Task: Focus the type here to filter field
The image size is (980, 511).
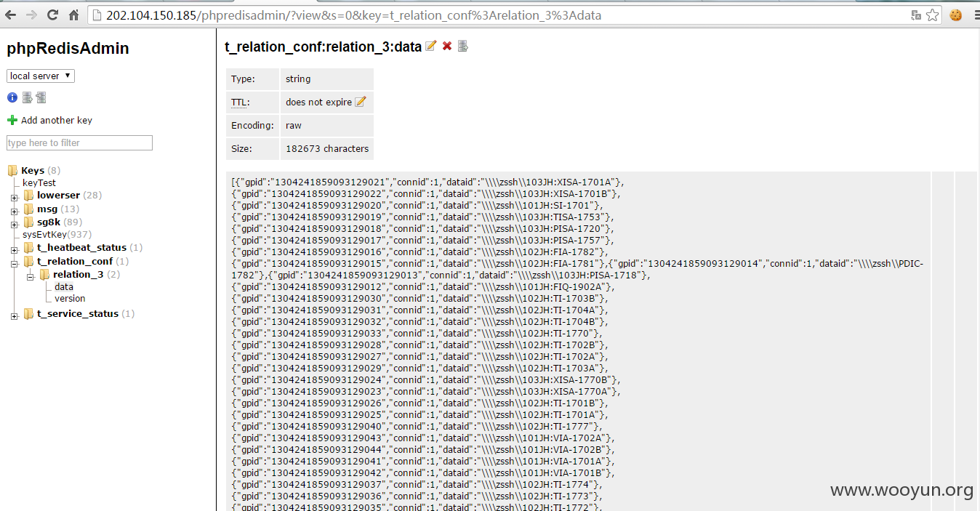Action: [79, 142]
